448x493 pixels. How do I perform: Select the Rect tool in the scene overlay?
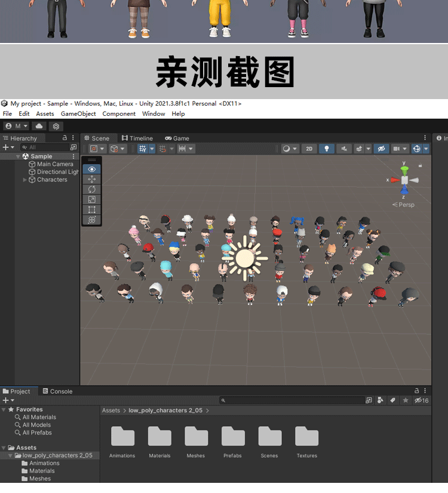click(x=91, y=209)
